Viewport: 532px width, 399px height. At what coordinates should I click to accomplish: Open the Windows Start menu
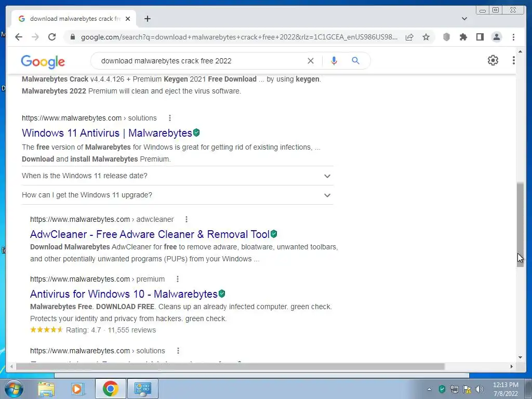[14, 389]
